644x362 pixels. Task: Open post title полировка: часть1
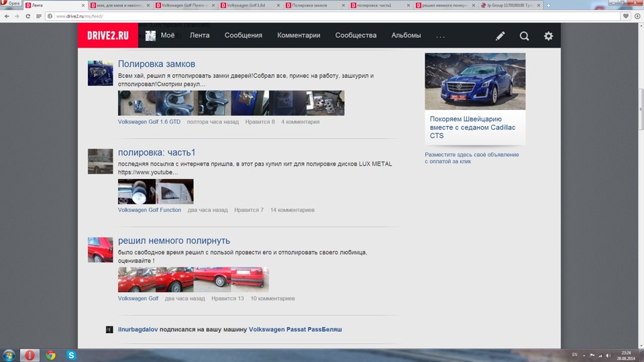[156, 152]
